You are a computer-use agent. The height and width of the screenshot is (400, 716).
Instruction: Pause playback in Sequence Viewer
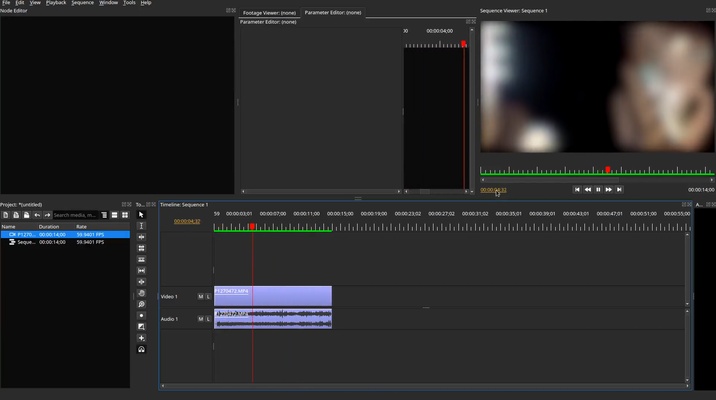(598, 189)
